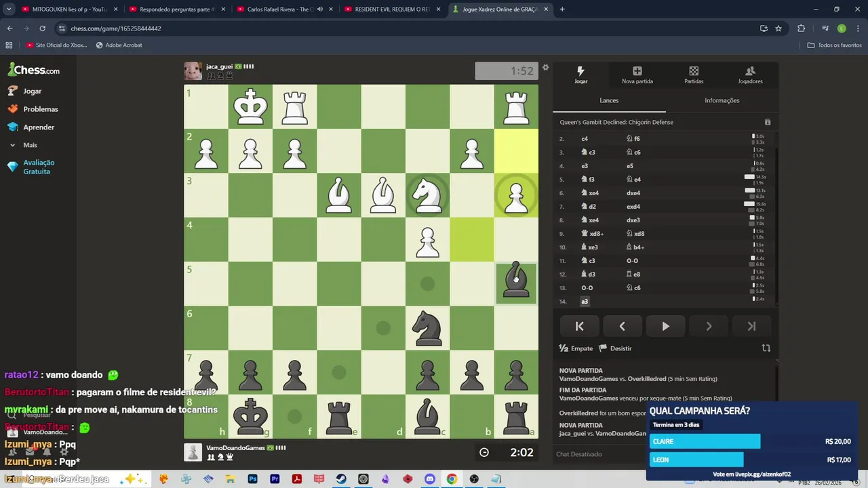The width and height of the screenshot is (868, 488).
Task: Reload the chess.com page
Action: tap(42, 28)
